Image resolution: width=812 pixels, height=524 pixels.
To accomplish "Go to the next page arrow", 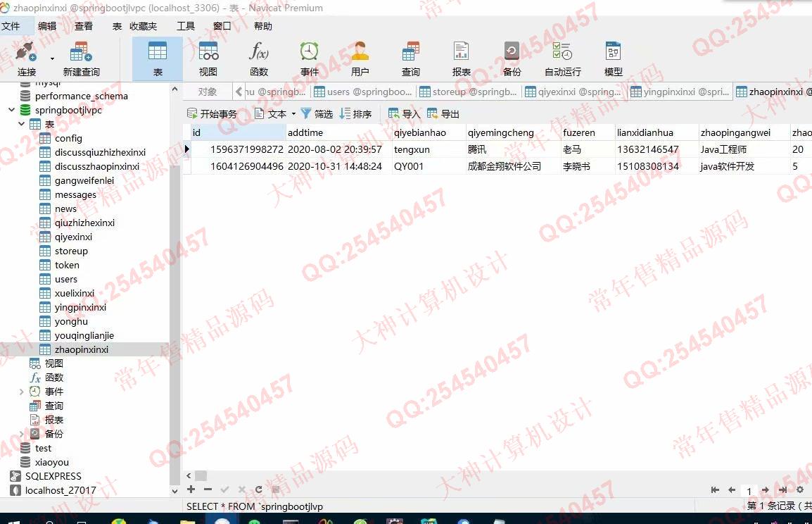I will point(766,489).
